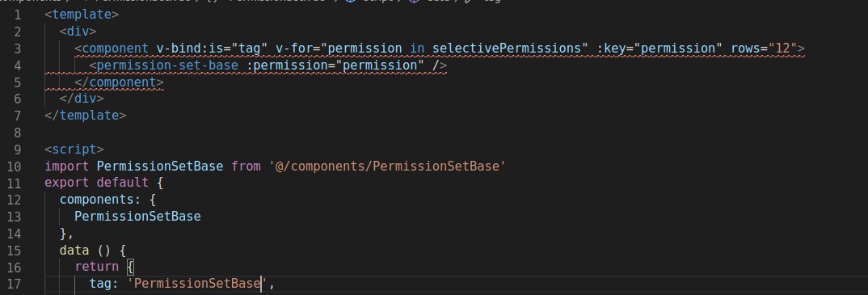Click PermissionSetBase identifier in import statement

coord(160,166)
